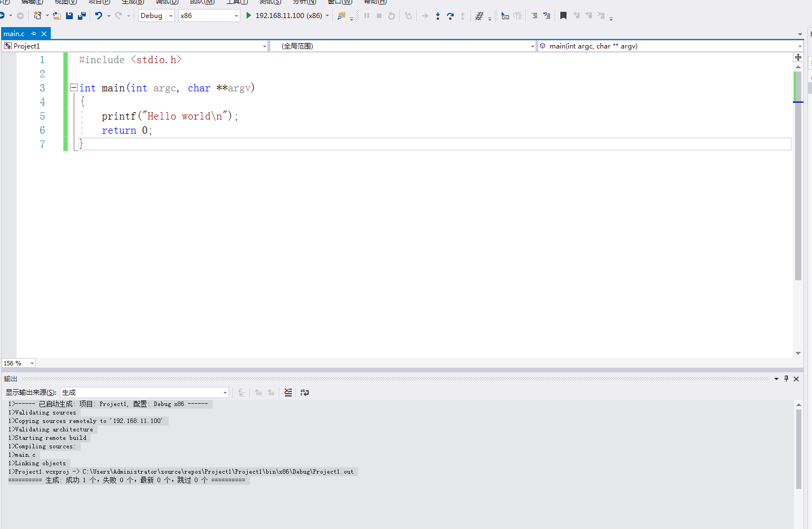Viewport: 812px width, 529px height.
Task: Click the Save All icon in toolbar
Action: point(82,16)
